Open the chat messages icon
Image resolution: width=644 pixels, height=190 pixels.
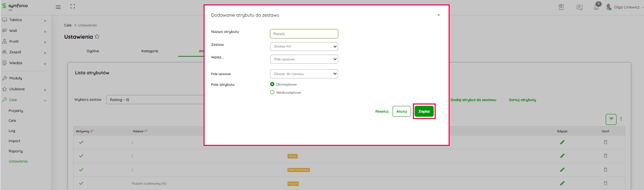tap(579, 7)
